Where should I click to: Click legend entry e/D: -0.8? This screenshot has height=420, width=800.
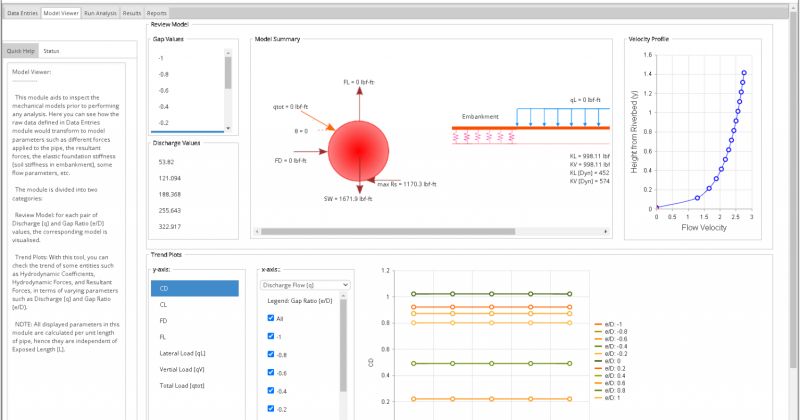coord(611,332)
